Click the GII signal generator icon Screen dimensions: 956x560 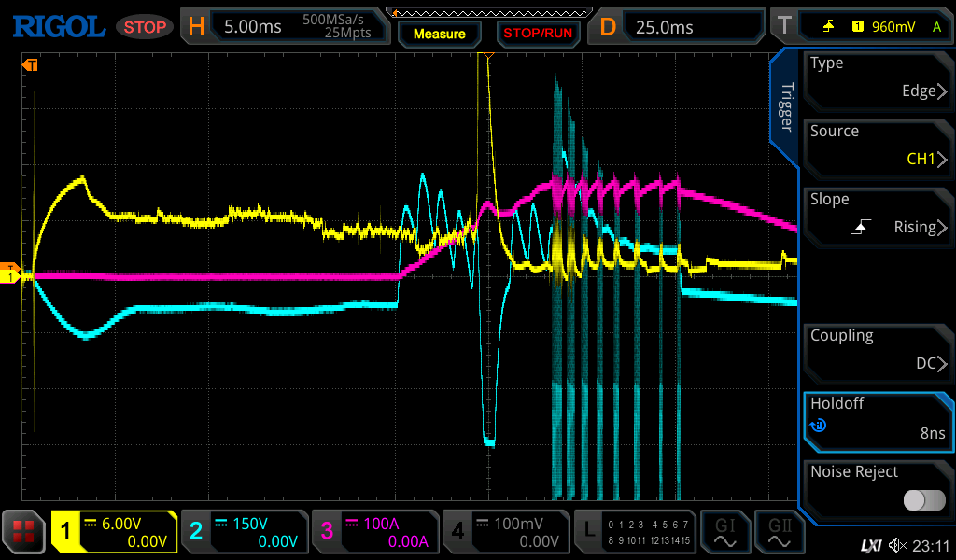pyautogui.click(x=780, y=533)
